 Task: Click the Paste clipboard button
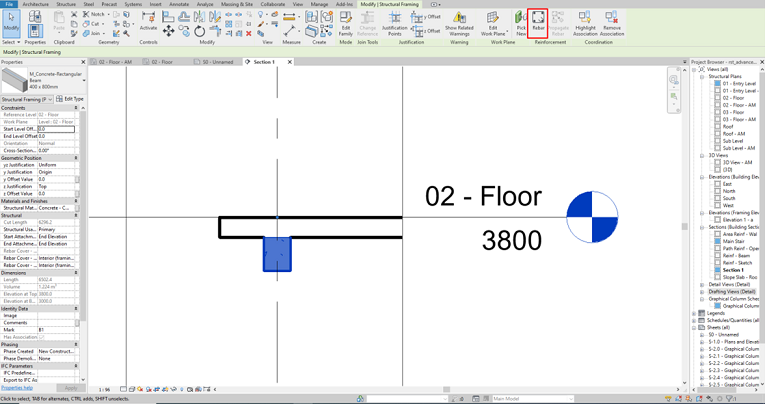[x=59, y=21]
